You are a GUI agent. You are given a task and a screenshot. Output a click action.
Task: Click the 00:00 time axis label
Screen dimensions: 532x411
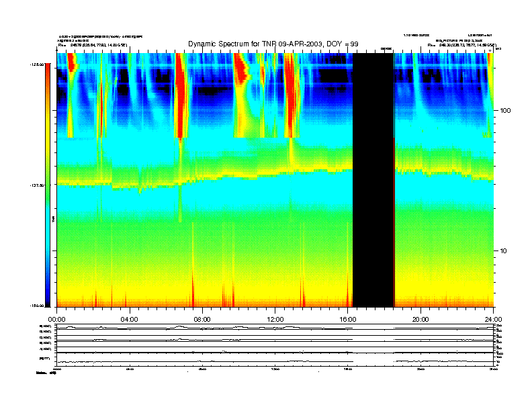[56, 320]
